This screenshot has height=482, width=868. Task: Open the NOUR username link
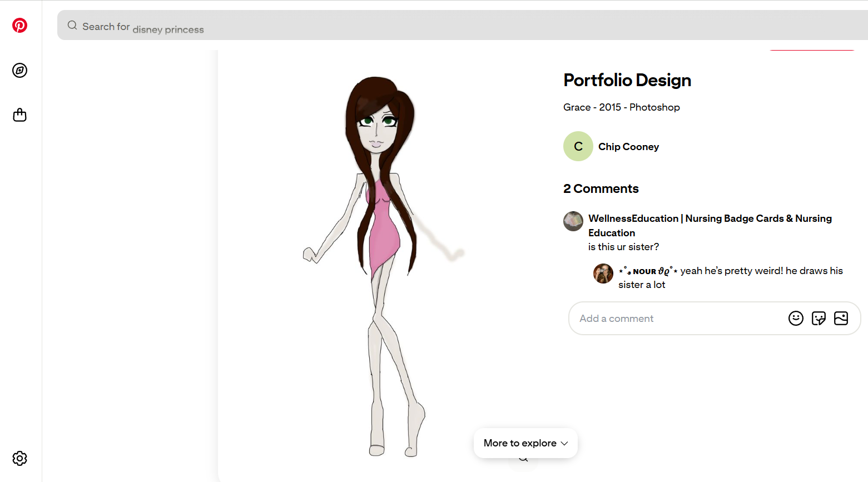(x=648, y=271)
